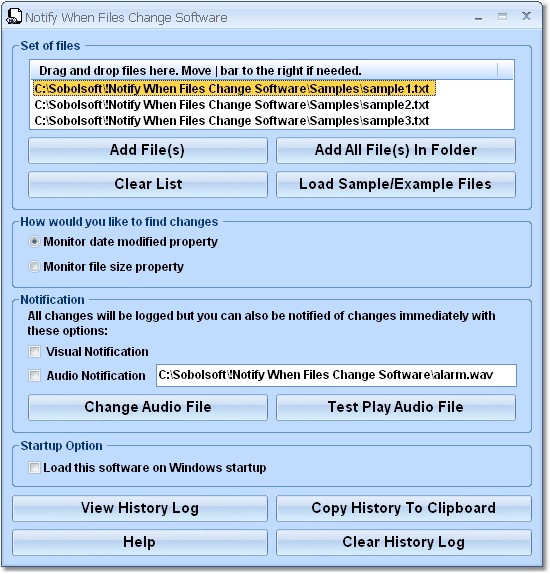Click the application icon in title bar

click(x=14, y=16)
